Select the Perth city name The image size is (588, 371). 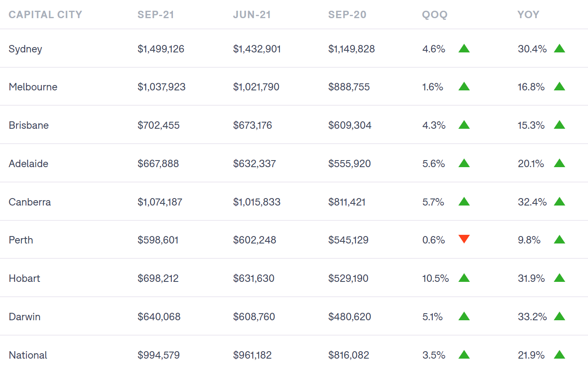click(21, 240)
